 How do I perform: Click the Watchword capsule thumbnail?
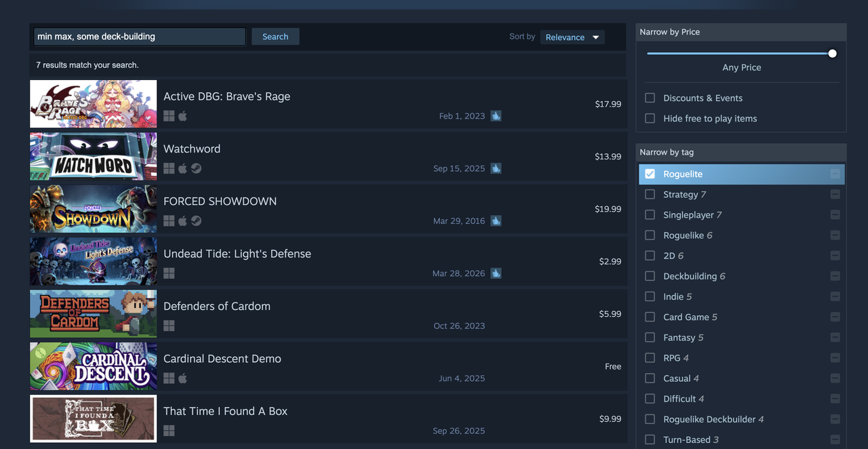click(x=94, y=156)
